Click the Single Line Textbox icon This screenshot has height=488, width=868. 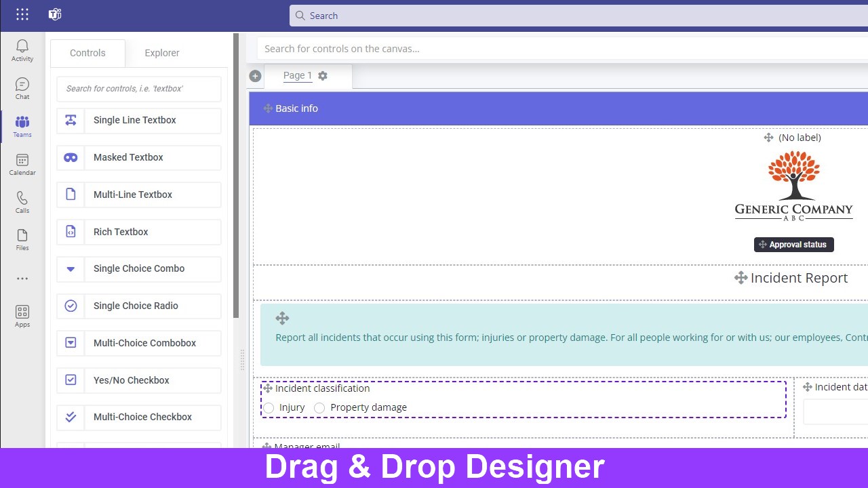[71, 120]
